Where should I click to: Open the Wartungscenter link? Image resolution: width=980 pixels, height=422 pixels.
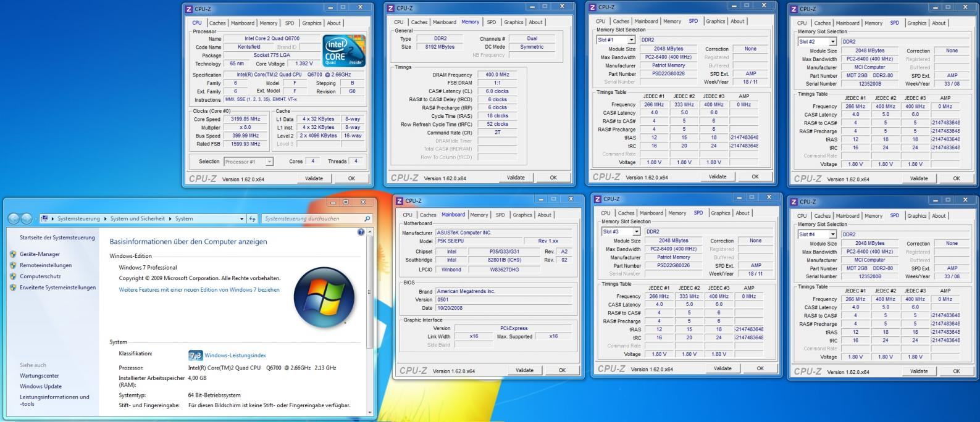pos(40,375)
